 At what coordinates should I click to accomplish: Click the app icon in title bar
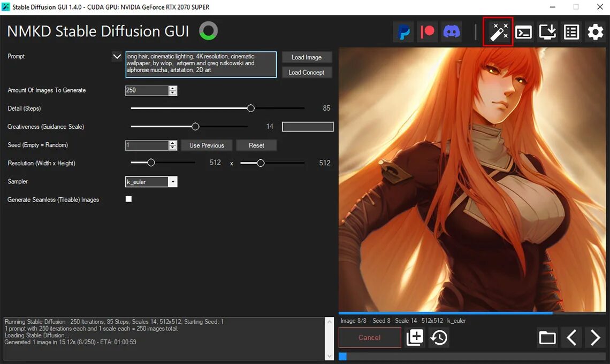[x=6, y=7]
